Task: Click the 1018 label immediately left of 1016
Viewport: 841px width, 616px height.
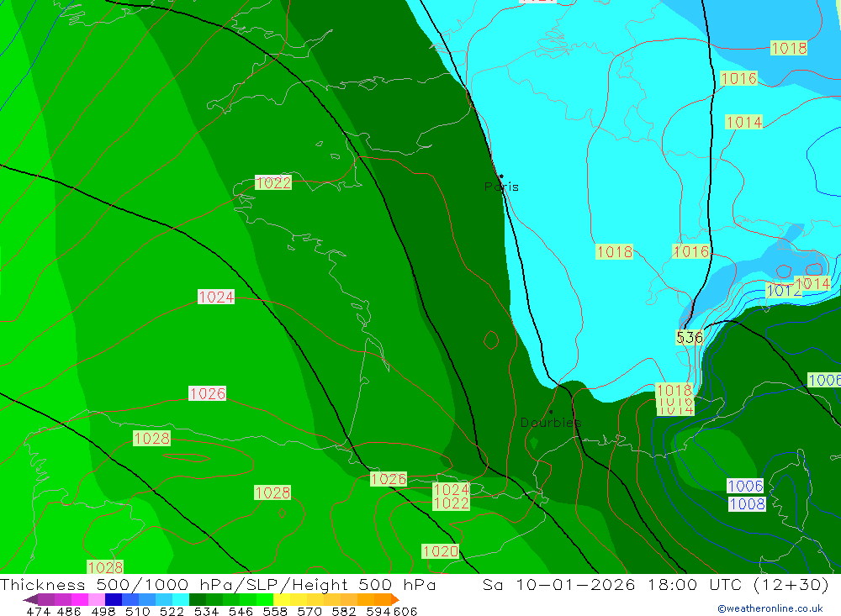Action: (x=614, y=252)
